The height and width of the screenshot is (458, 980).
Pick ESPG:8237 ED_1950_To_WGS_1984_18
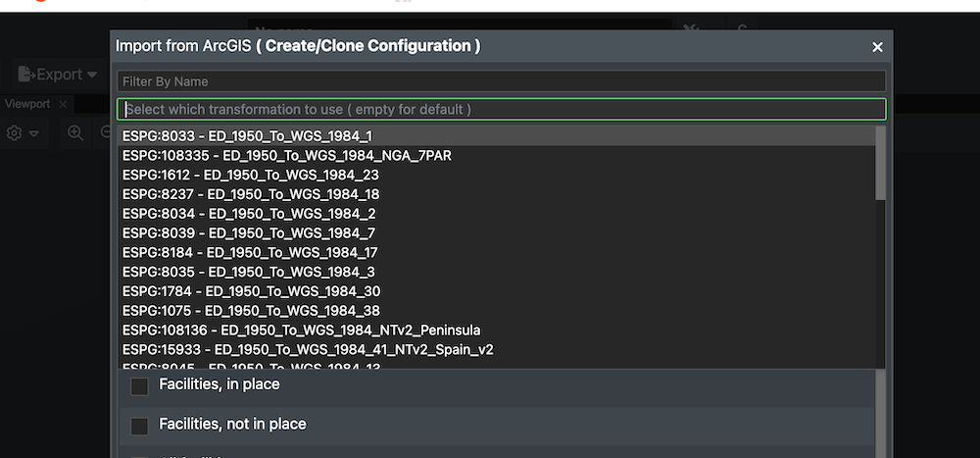[497, 194]
